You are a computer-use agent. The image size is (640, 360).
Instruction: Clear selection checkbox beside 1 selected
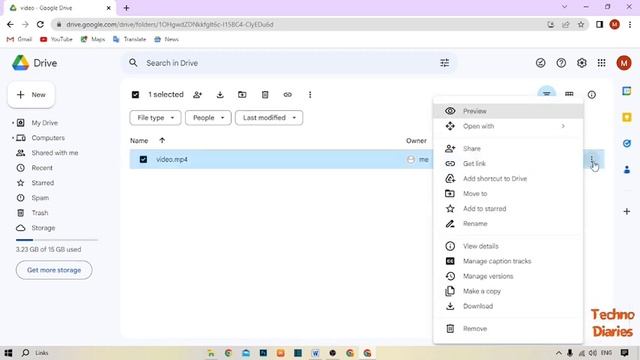click(x=136, y=95)
